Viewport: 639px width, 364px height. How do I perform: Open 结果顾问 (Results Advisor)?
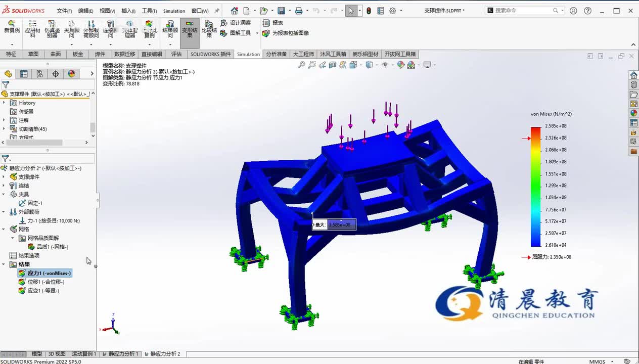tap(170, 30)
